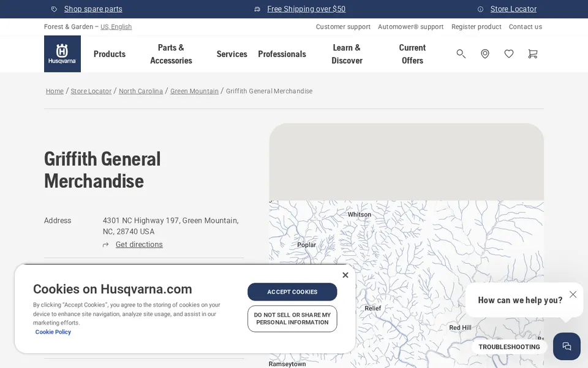Open the Products menu
The height and width of the screenshot is (368, 588).
[x=110, y=54]
